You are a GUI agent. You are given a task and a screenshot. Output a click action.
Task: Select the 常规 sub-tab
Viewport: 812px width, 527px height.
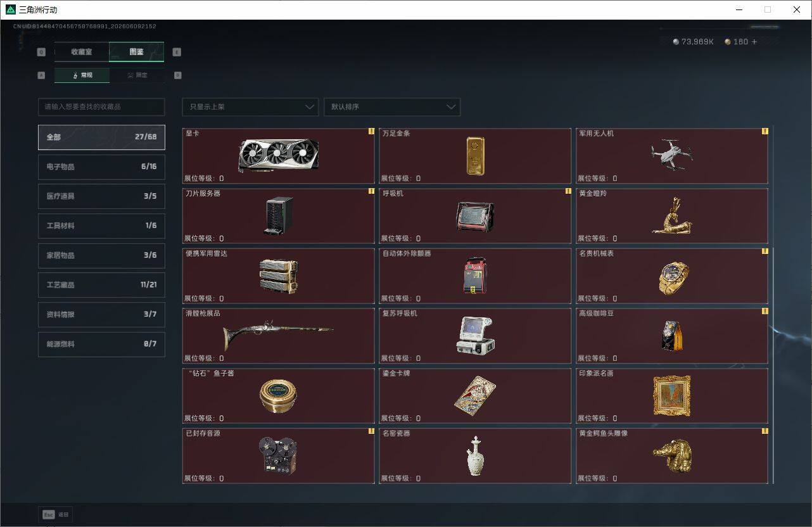[82, 75]
